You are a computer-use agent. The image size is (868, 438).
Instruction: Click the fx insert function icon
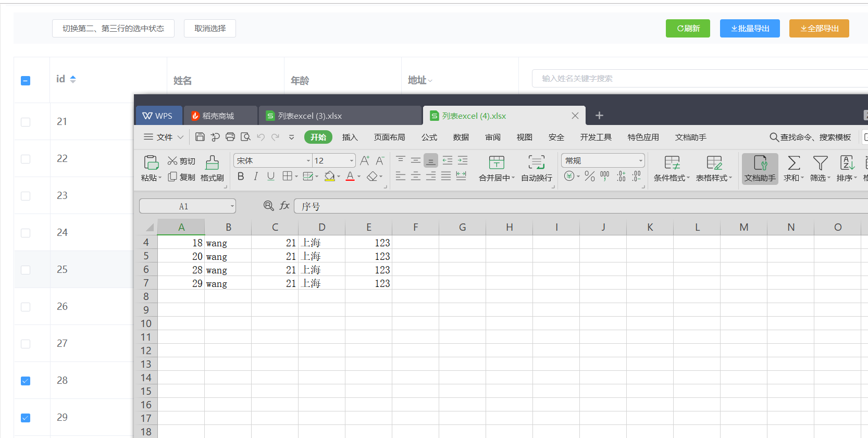[284, 206]
